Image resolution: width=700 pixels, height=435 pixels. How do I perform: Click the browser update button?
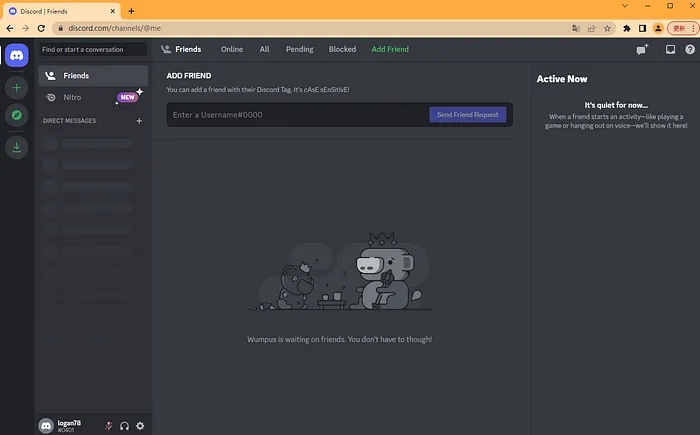tap(682, 28)
